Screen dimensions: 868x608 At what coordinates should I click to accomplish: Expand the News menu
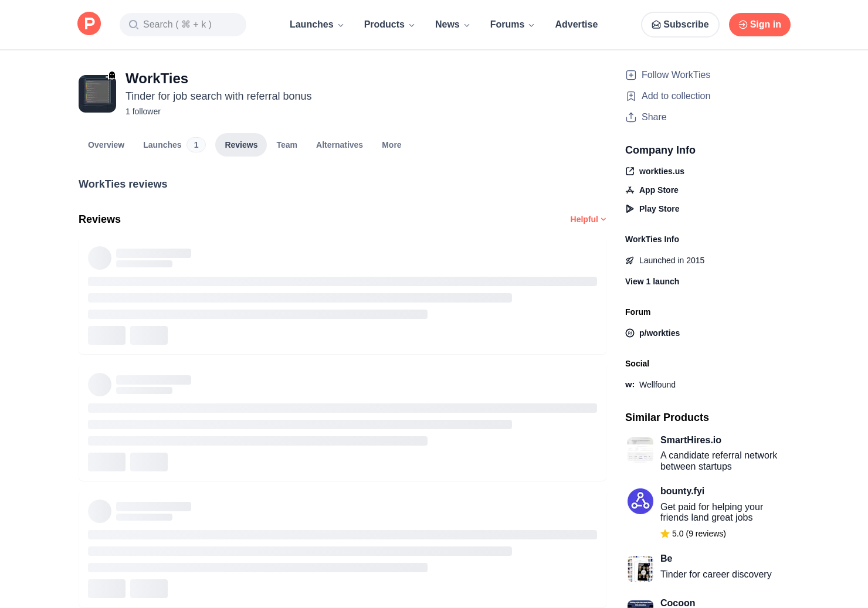click(x=452, y=25)
